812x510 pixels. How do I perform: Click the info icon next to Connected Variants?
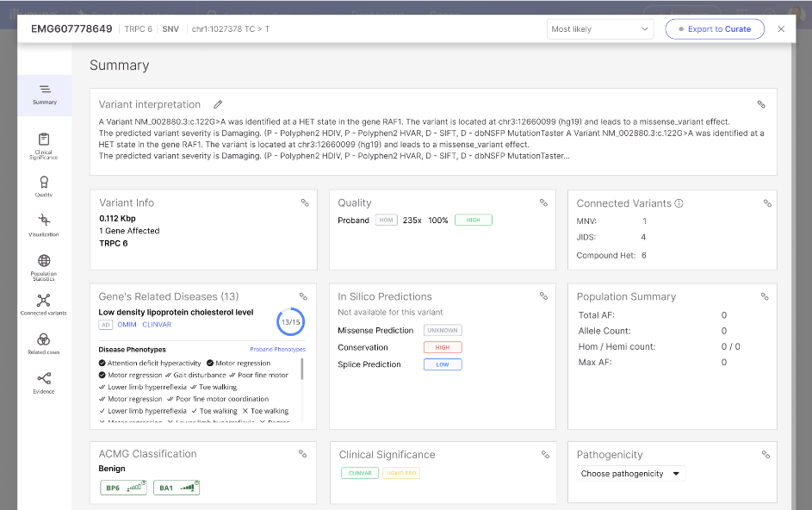(679, 203)
